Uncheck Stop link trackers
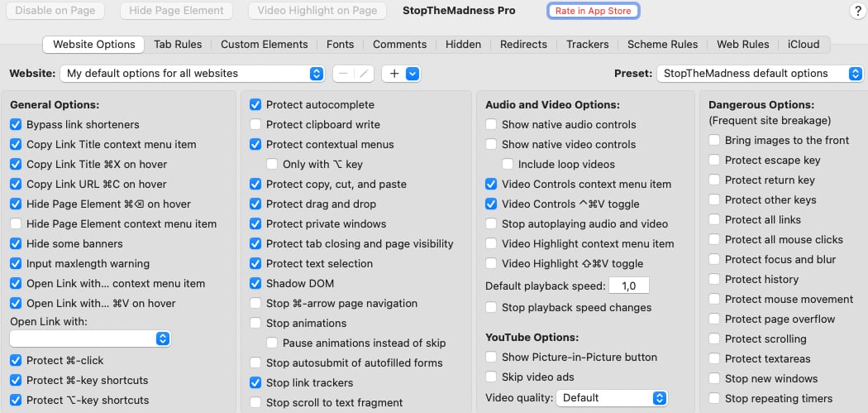This screenshot has height=413, width=868. (255, 383)
